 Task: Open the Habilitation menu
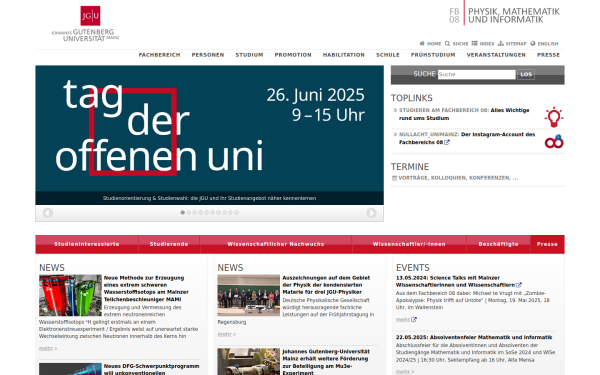[344, 55]
